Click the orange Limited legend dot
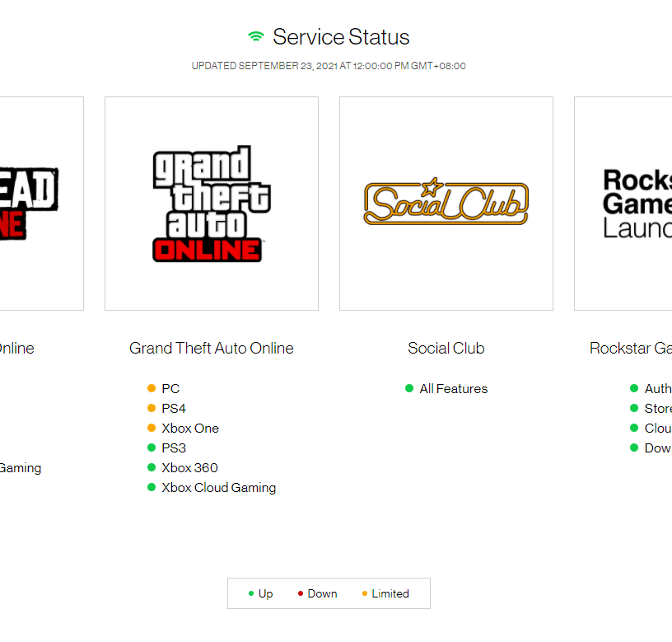 (365, 593)
